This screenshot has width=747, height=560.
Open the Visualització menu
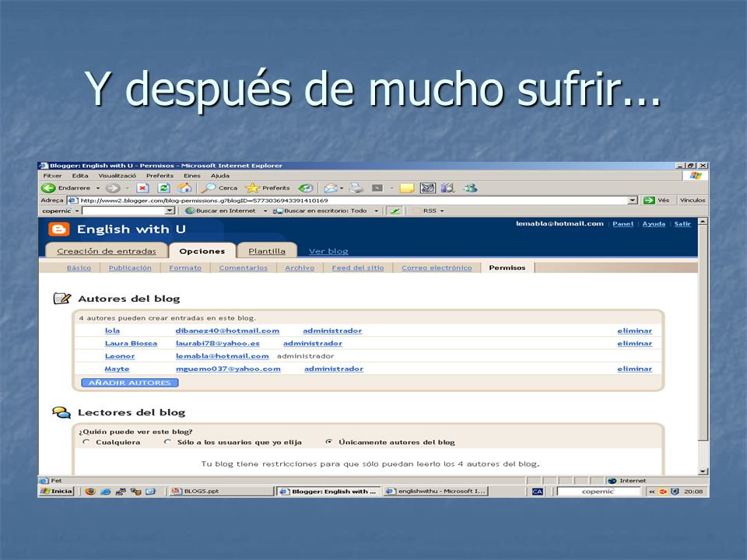click(117, 176)
